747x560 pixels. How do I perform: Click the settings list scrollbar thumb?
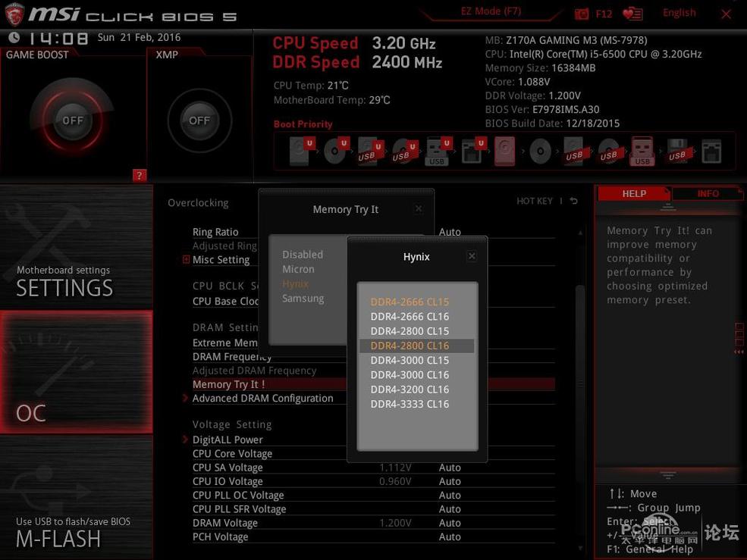(x=580, y=383)
